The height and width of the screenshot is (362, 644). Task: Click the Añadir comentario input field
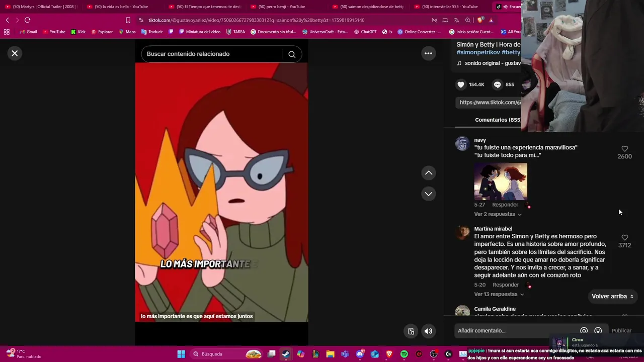(516, 331)
